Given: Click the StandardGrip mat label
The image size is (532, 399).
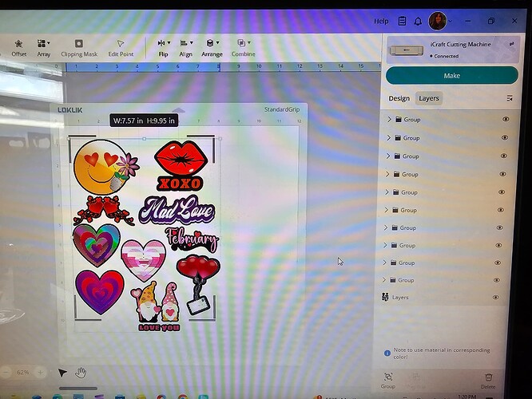Looking at the screenshot, I should tap(282, 109).
